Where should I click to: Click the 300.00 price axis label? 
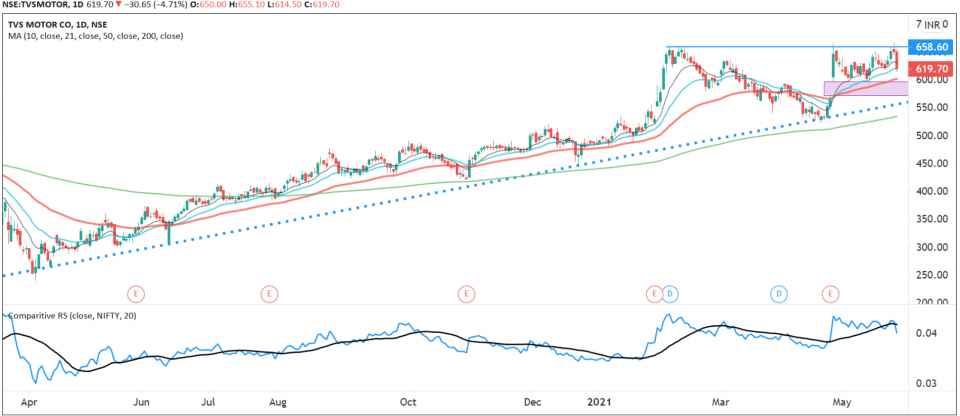(x=932, y=248)
